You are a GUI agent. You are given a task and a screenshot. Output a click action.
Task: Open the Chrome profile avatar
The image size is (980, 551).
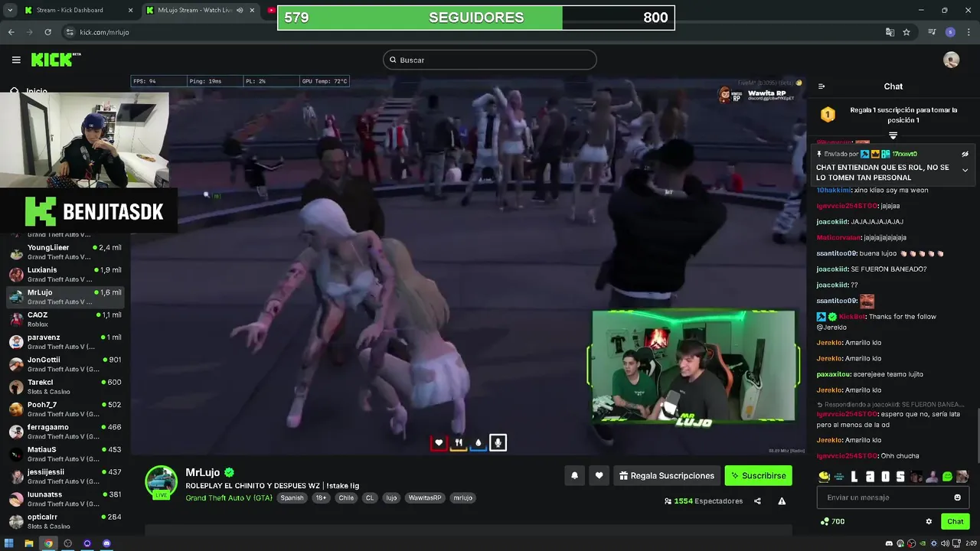click(950, 32)
